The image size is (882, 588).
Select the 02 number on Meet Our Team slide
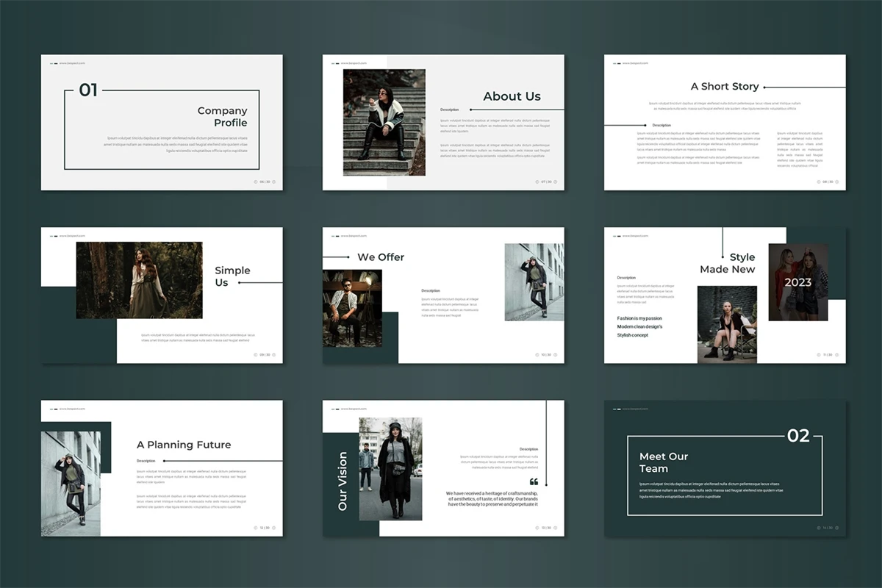798,436
